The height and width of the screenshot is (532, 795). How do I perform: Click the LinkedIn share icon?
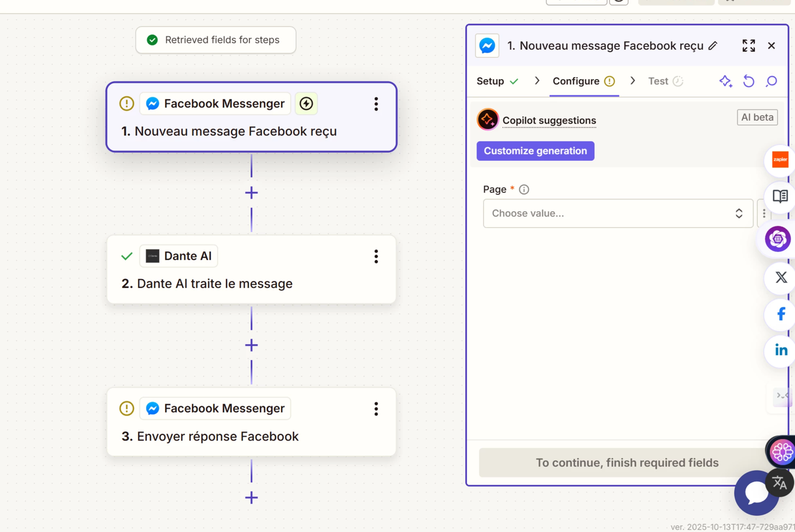[x=780, y=350]
